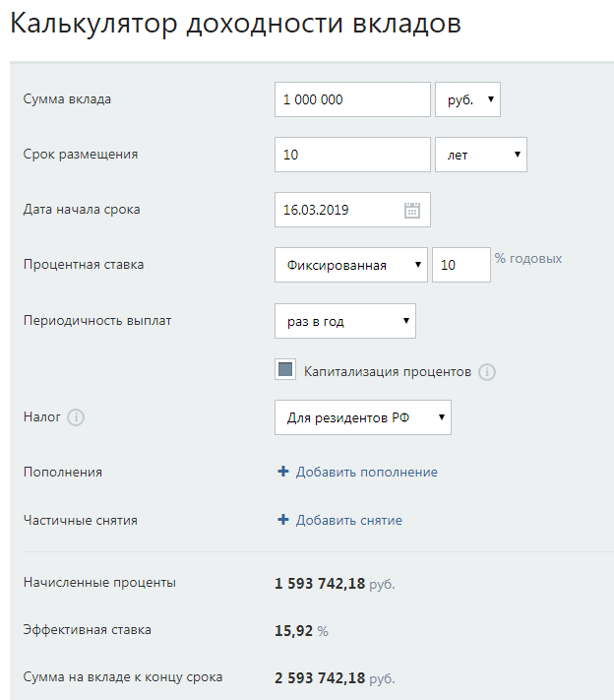Open the calendar date picker icon
Viewport: 614px width, 700px height.
[412, 210]
